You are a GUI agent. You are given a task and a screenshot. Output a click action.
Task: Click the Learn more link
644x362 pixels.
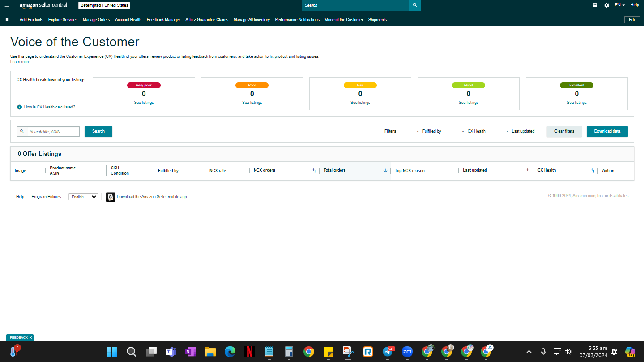coord(20,62)
